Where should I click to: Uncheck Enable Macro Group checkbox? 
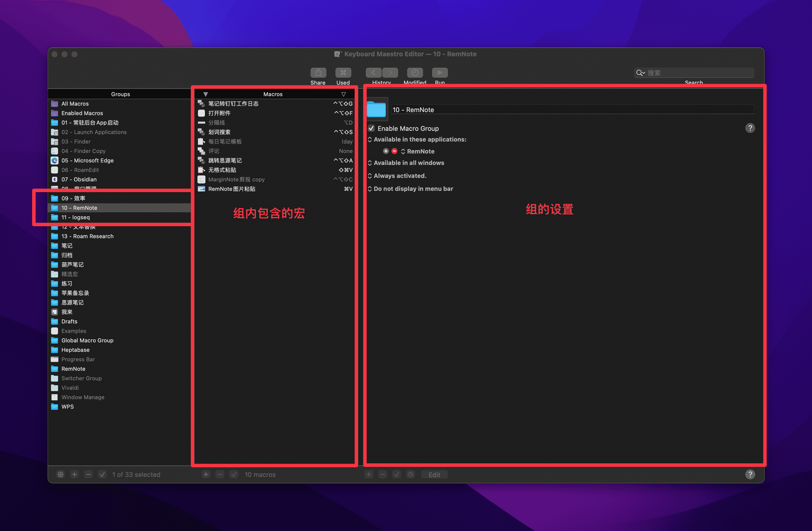(x=371, y=128)
